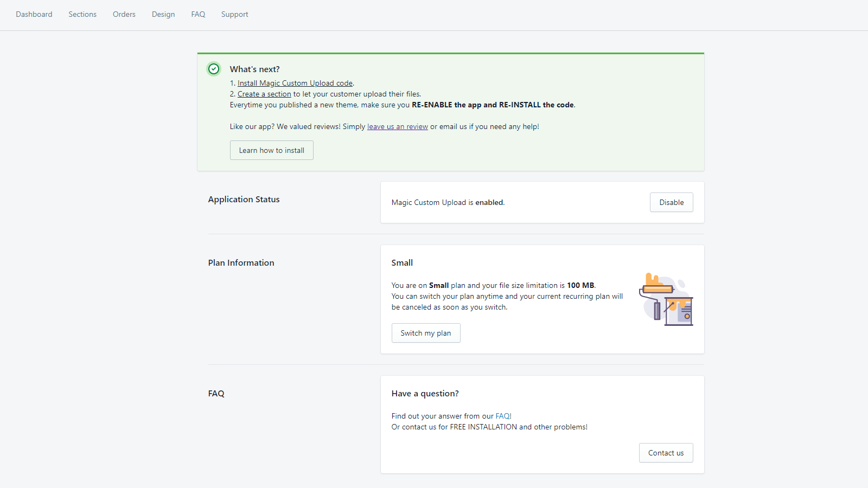Screen dimensions: 868x488
Task: Click the FAQ link under Have a question
Action: (502, 416)
